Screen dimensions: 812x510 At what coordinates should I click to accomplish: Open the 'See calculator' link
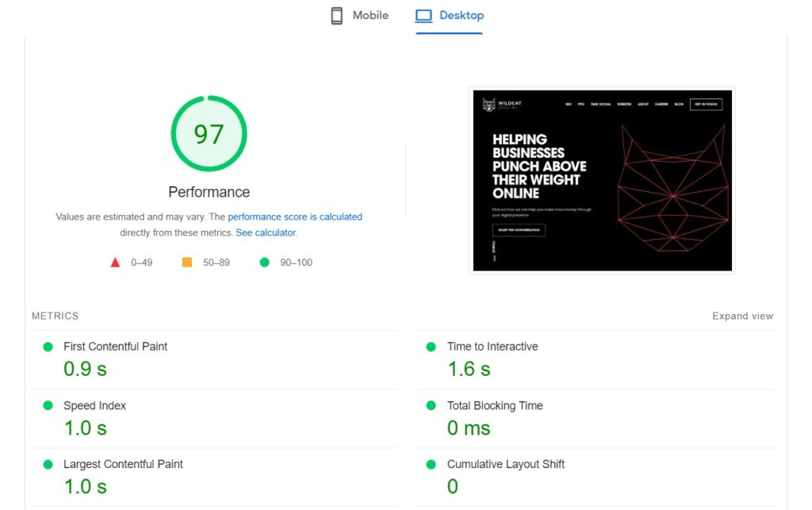[x=266, y=233]
